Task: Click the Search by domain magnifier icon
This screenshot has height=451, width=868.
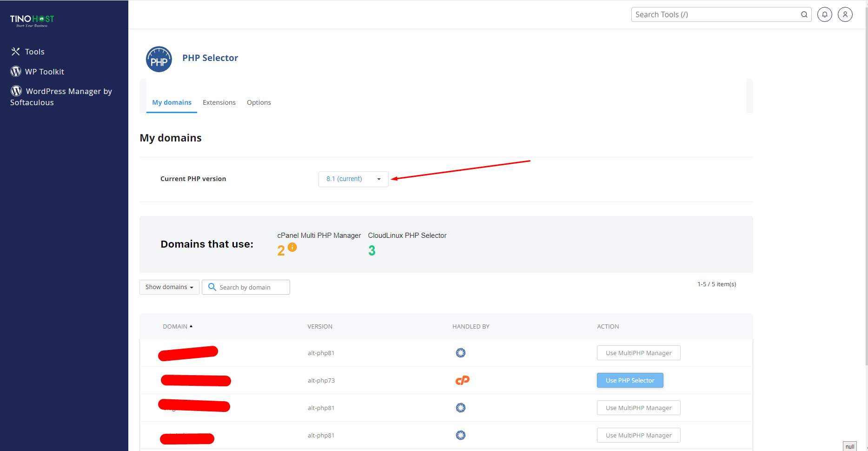Action: (212, 287)
